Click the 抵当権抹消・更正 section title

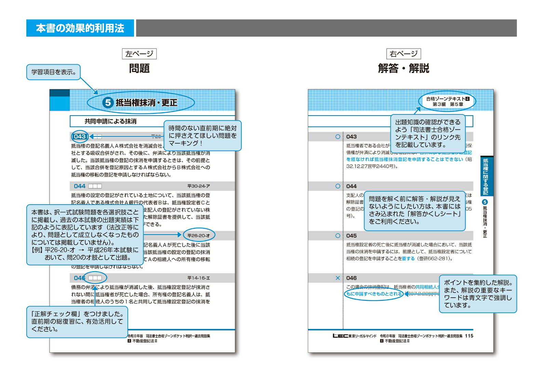coord(146,103)
